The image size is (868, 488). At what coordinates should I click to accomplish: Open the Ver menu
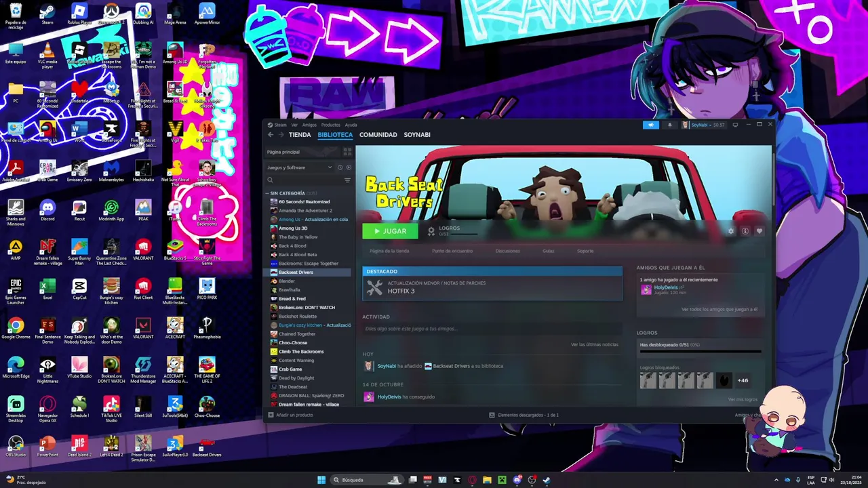pos(294,125)
